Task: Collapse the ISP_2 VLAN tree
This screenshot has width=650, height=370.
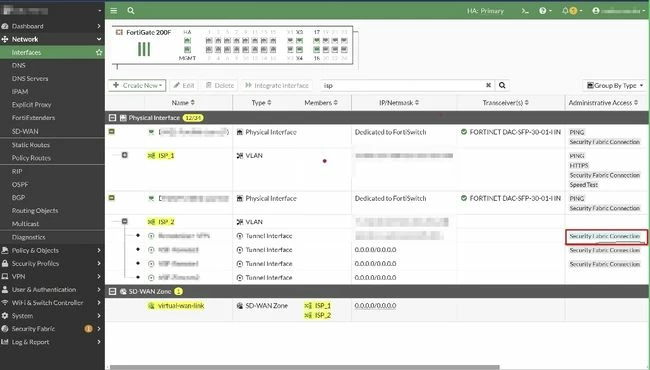Action: (124, 222)
